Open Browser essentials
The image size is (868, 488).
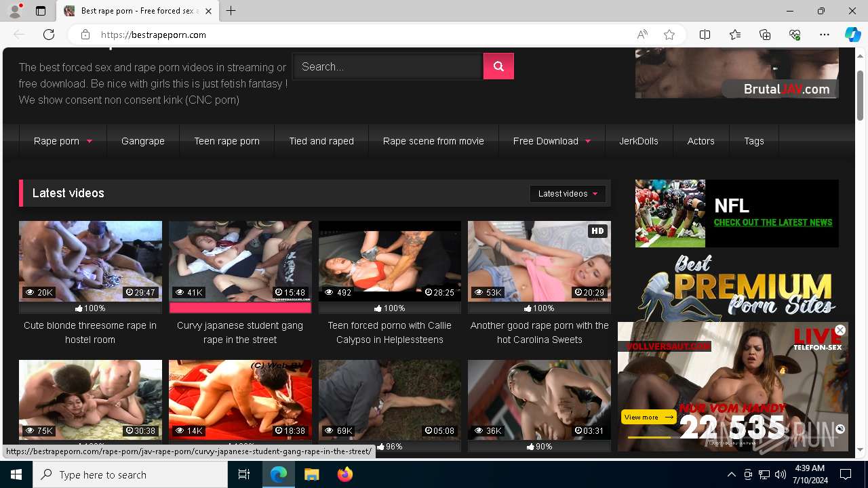click(x=795, y=35)
